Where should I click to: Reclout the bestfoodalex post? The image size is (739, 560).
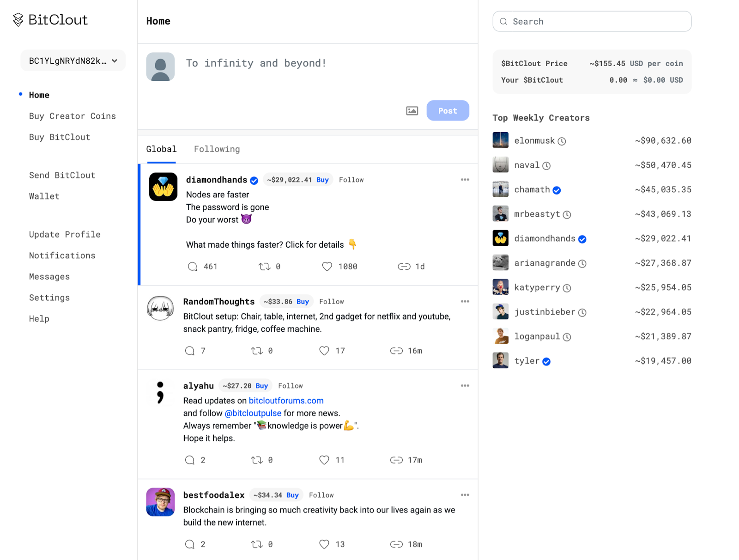pos(257,544)
